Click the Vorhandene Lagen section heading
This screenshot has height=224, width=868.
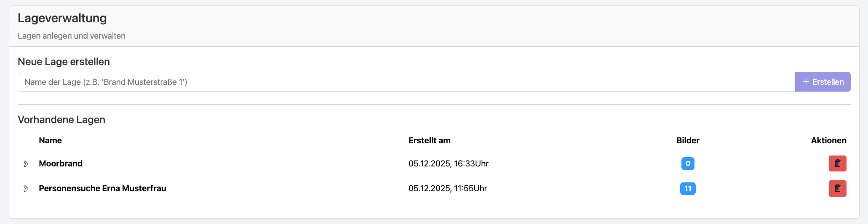[61, 120]
